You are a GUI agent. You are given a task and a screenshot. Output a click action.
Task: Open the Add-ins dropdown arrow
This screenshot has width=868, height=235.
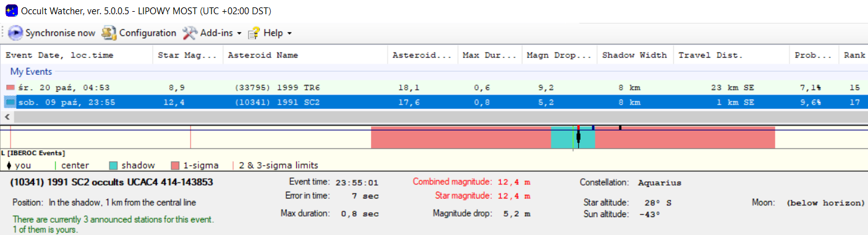239,33
